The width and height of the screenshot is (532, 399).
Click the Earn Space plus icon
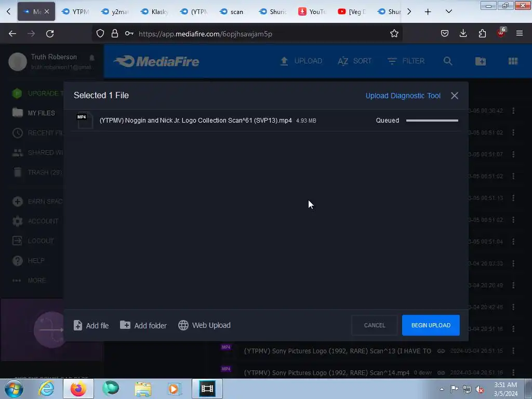[x=18, y=202]
